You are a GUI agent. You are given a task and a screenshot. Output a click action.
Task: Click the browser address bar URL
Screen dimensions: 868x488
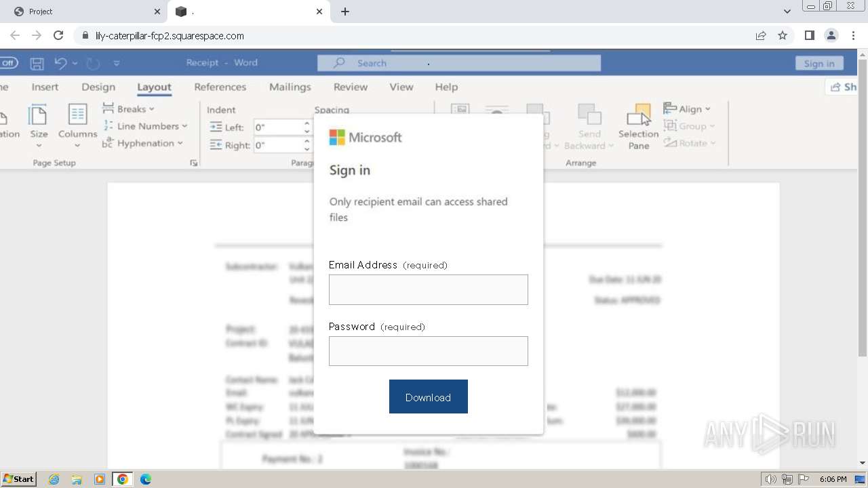(170, 36)
